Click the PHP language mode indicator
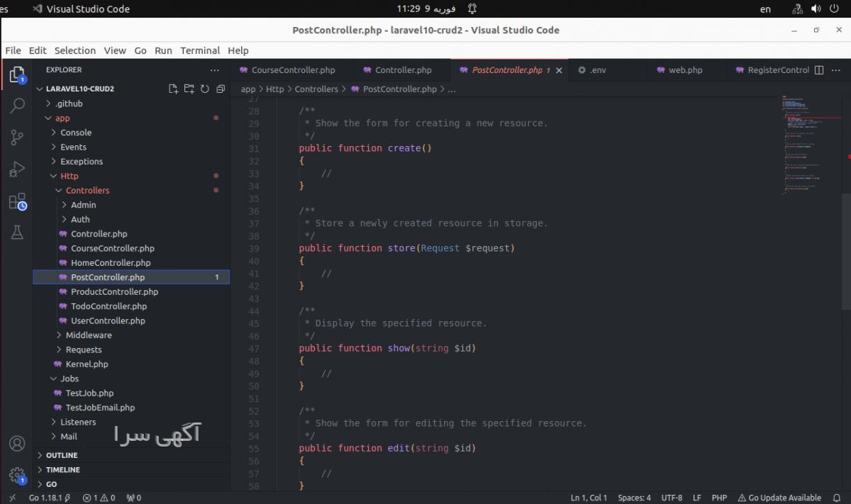Screen dimensions: 851x504 [x=719, y=498]
